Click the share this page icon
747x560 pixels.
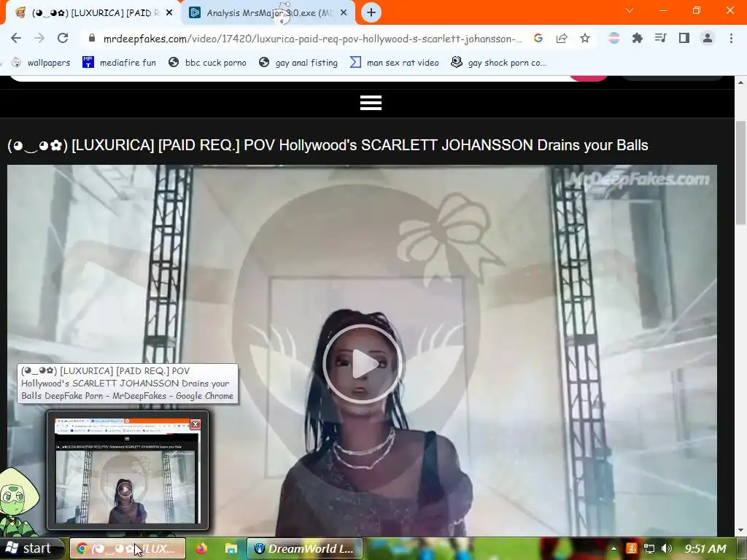click(x=562, y=38)
